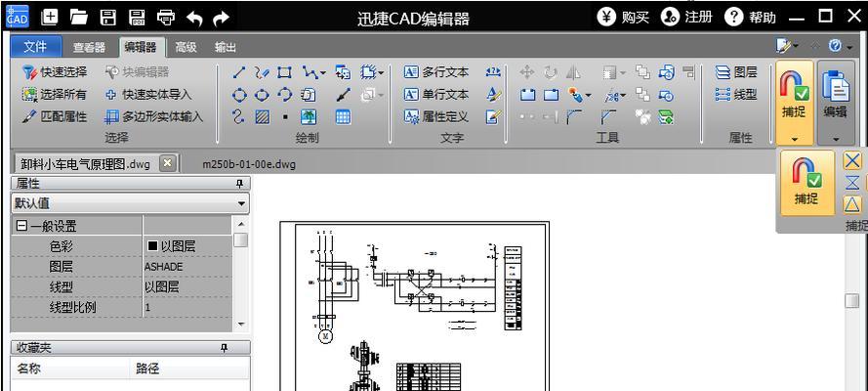Select the Line drawing tool
Image resolution: width=868 pixels, height=391 pixels.
click(239, 72)
